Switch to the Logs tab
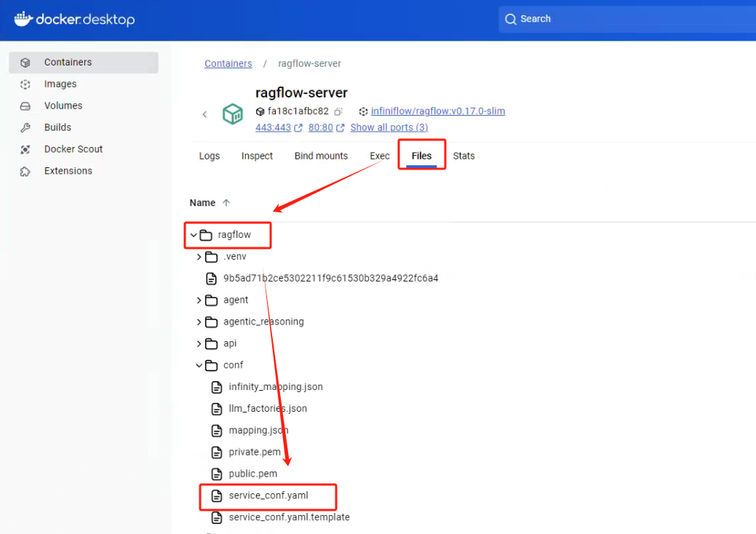The image size is (756, 534). 210,156
